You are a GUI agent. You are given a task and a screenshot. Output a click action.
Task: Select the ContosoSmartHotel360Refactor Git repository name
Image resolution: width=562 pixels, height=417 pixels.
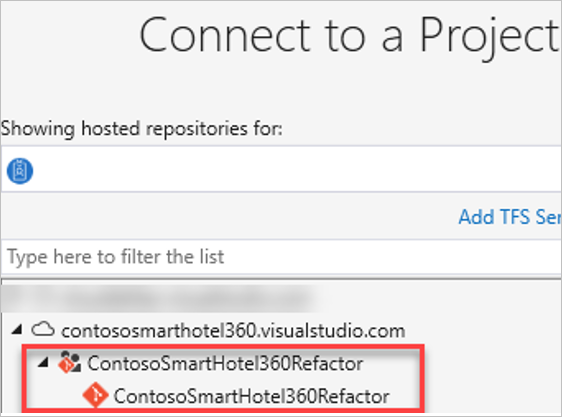(251, 396)
